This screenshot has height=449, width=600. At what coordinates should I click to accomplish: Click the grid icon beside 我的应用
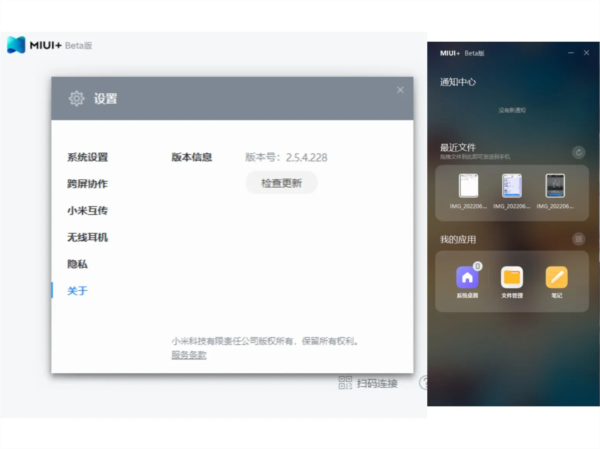click(578, 239)
